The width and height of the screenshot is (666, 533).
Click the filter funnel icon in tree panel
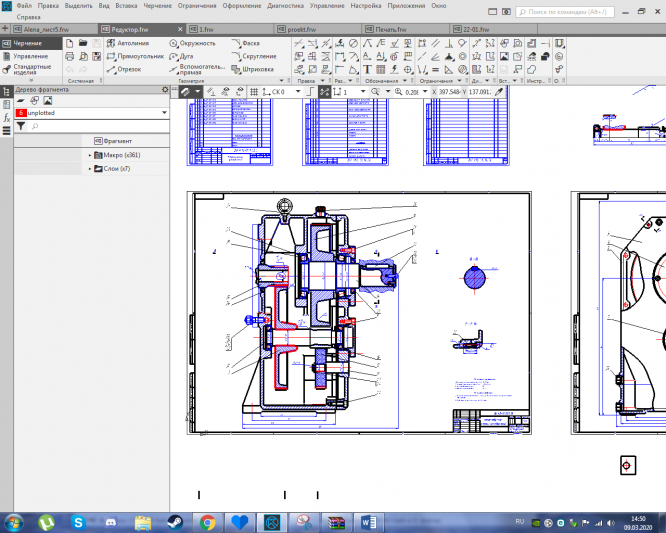20,127
